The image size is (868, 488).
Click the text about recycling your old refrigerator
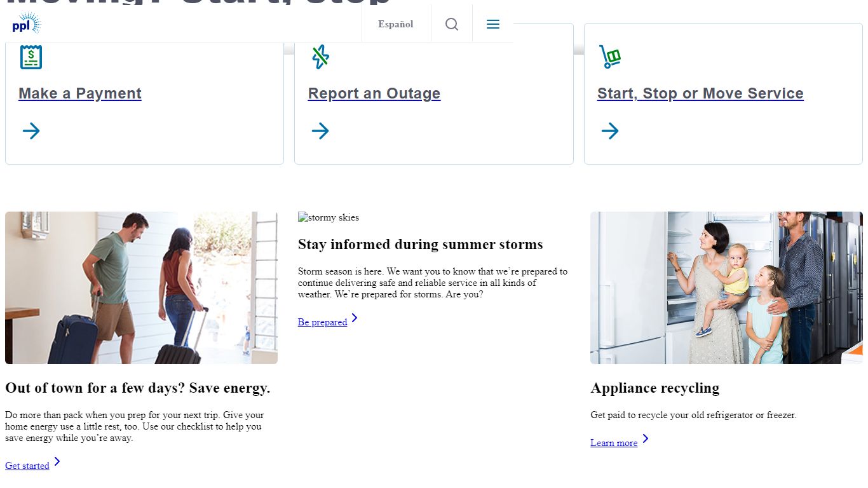coord(693,415)
